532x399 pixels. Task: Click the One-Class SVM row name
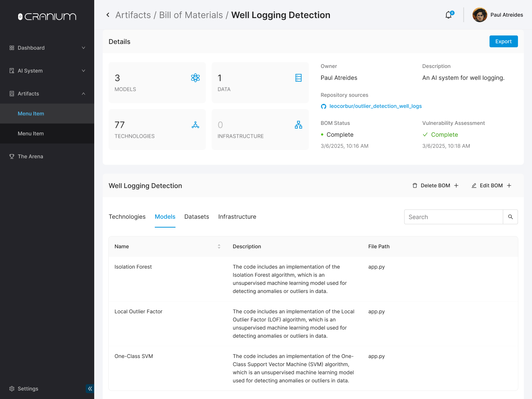pos(134,356)
